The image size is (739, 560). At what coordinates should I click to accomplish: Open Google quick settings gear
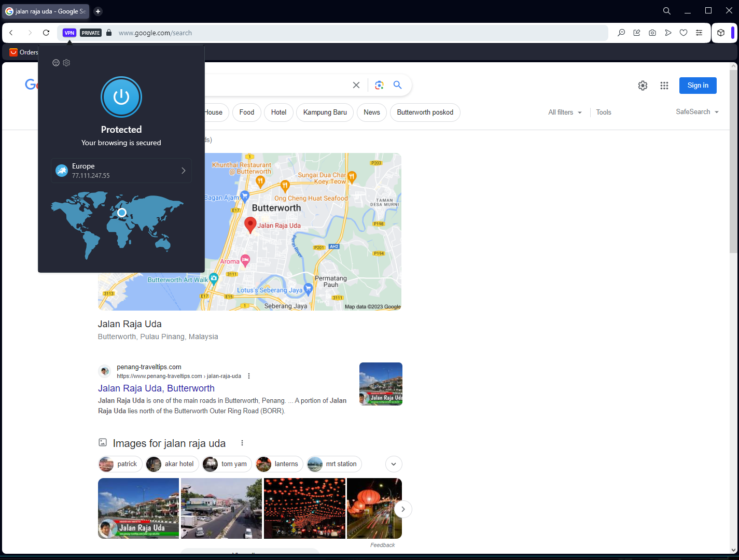643,86
